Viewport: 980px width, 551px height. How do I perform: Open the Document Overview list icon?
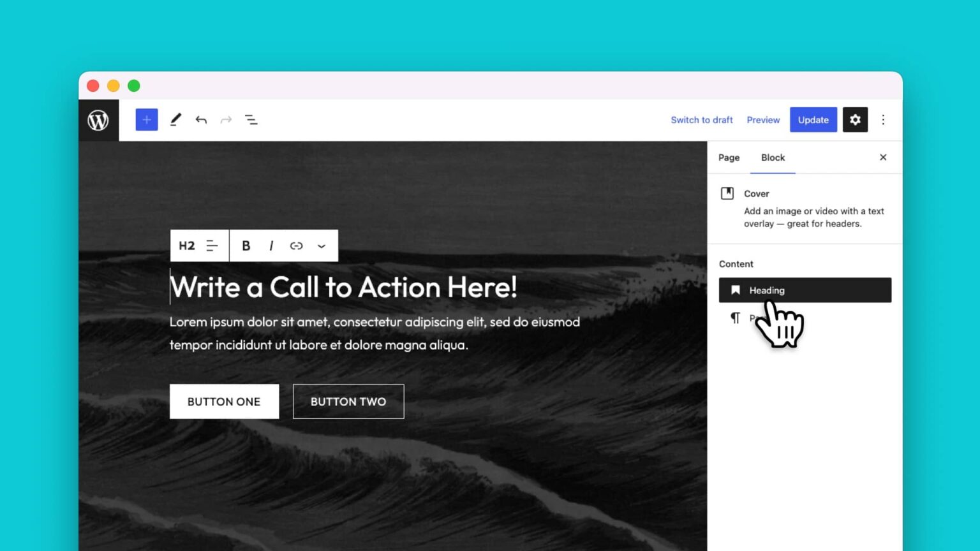click(x=251, y=119)
